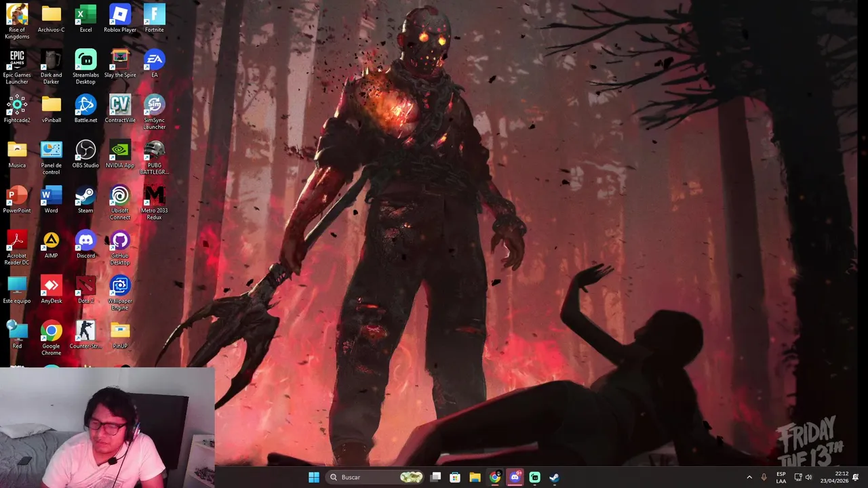Expand the hidden system tray icons
868x488 pixels.
pos(749,477)
